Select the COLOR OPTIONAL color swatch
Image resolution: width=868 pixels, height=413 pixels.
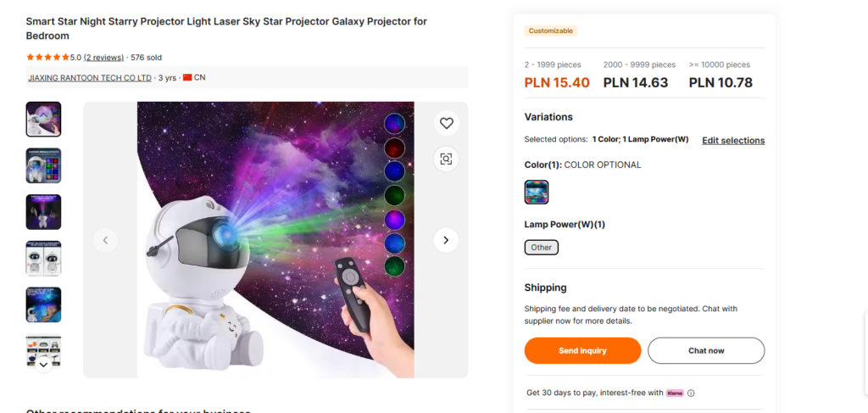coord(537,193)
